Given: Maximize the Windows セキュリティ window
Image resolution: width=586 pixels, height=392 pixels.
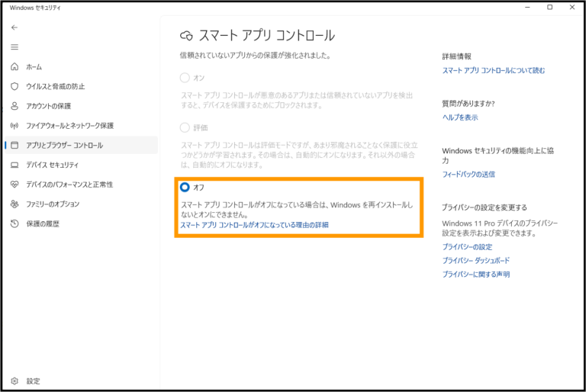Looking at the screenshot, I should point(549,7).
